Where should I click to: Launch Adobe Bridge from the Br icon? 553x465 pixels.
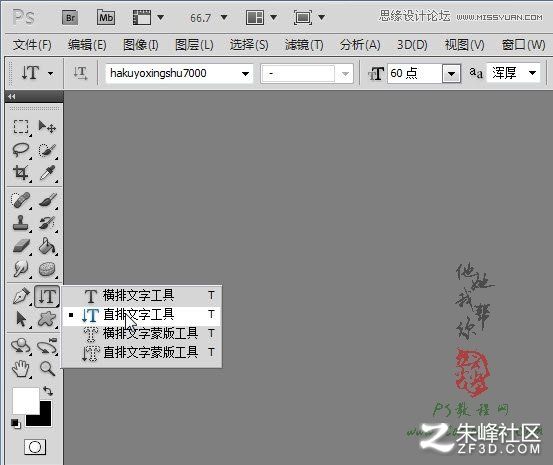click(70, 18)
